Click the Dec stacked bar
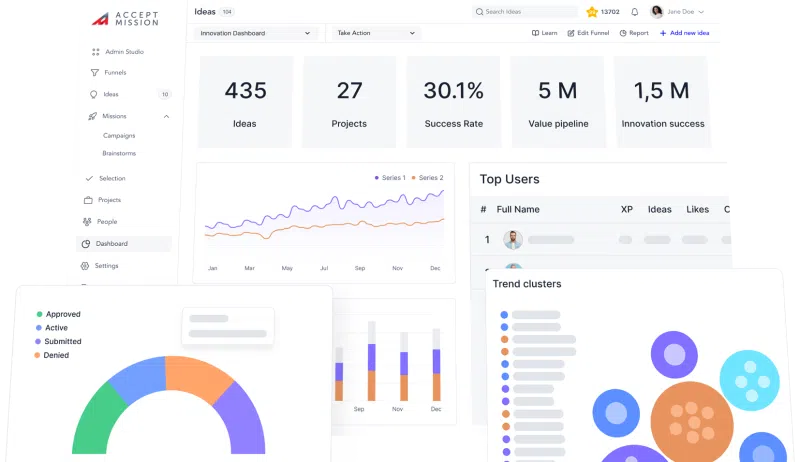Screen dimensions: 800x462 tap(436, 364)
